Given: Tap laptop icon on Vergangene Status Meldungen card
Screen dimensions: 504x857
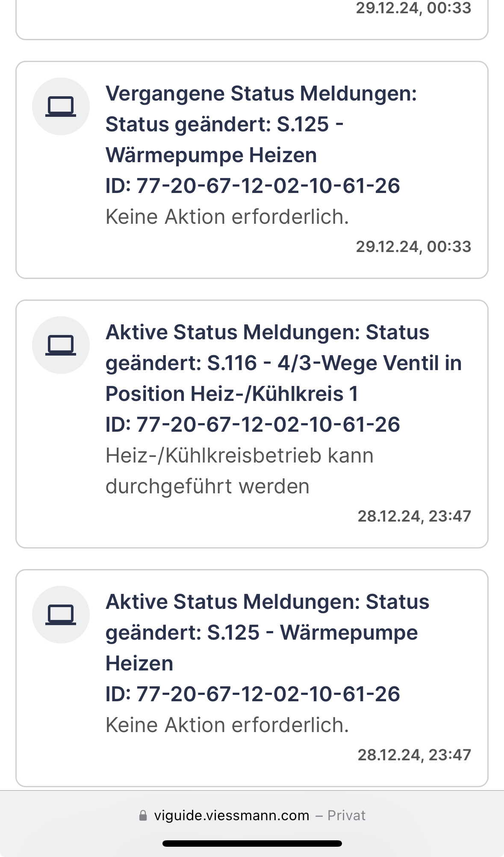Looking at the screenshot, I should [61, 107].
